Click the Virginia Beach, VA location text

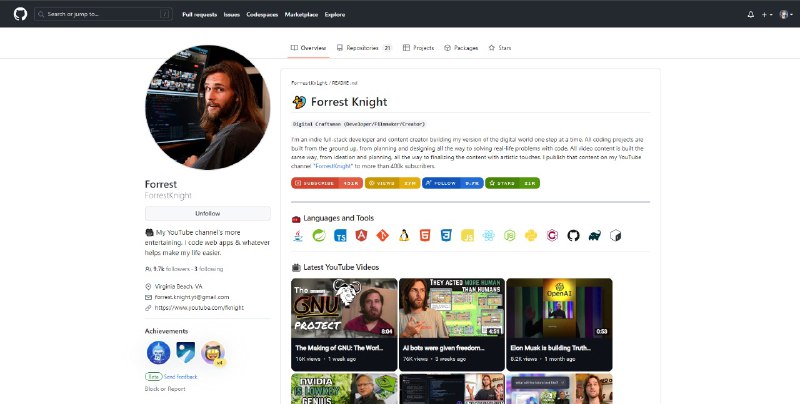pyautogui.click(x=179, y=287)
